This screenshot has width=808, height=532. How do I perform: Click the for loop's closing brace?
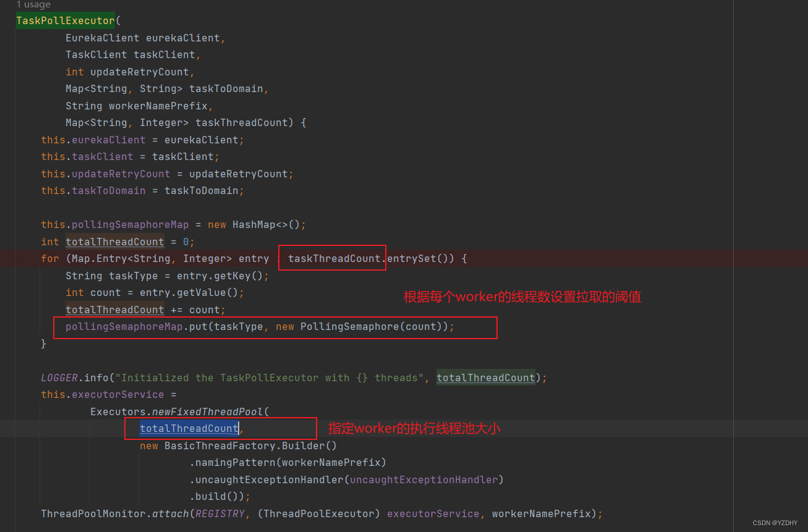click(x=44, y=344)
